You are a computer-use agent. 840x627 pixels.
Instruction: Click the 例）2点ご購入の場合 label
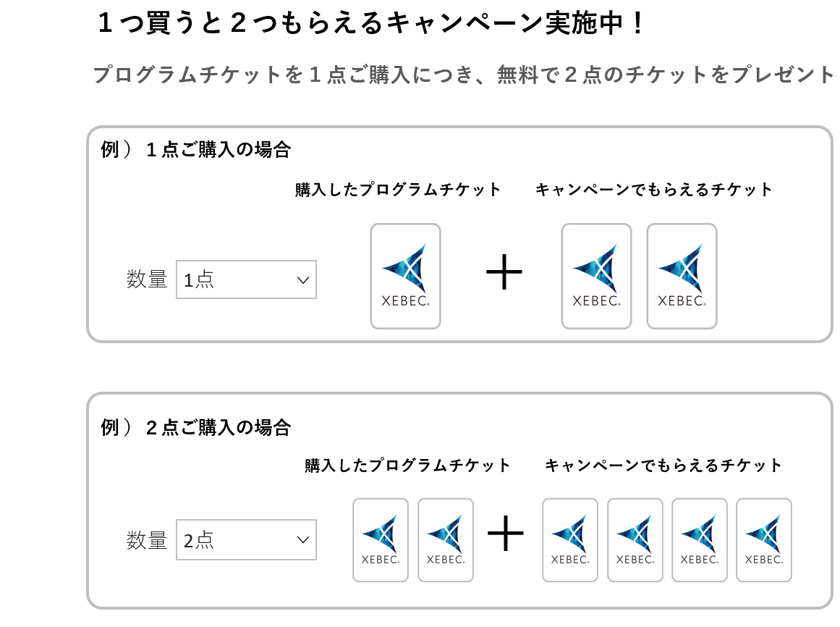196,428
